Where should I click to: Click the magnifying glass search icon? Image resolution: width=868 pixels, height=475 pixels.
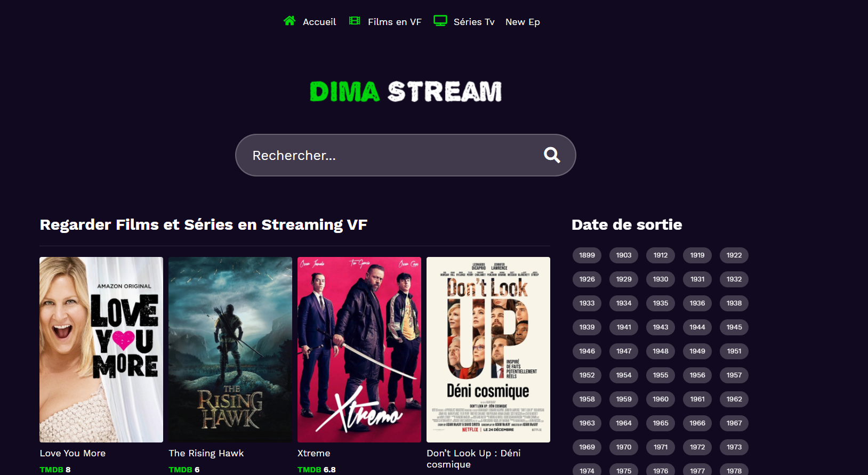[552, 155]
